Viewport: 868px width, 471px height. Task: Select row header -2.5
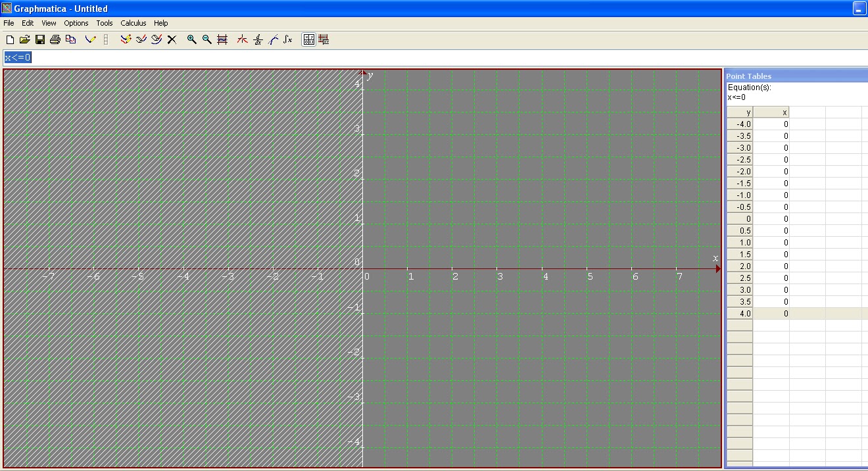(740, 160)
